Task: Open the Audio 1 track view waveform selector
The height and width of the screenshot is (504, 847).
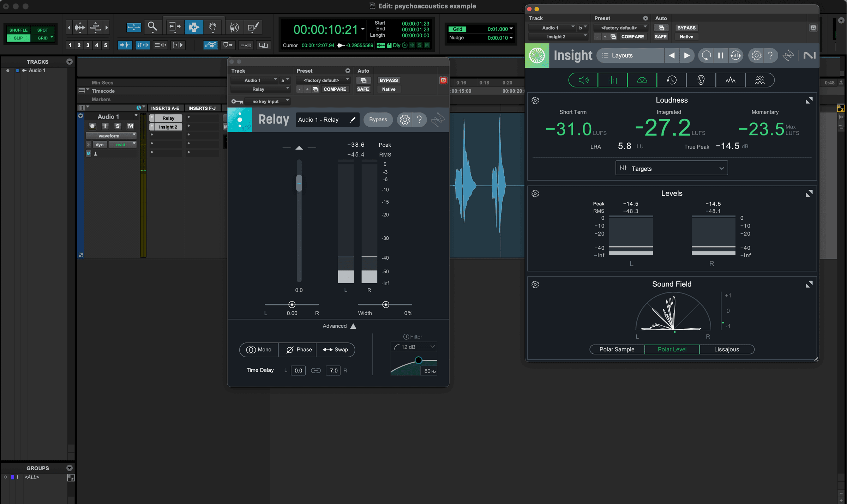Action: click(111, 136)
